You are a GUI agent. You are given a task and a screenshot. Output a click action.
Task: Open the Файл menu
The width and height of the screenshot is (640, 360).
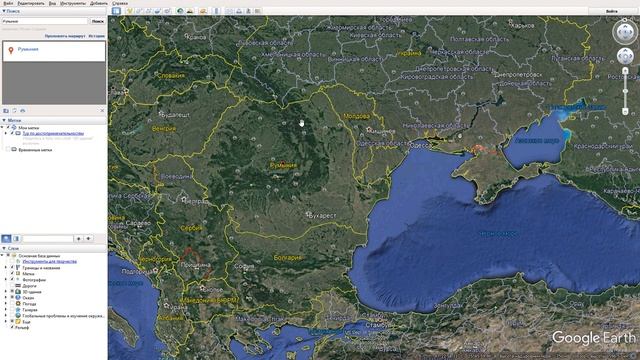tap(8, 3)
